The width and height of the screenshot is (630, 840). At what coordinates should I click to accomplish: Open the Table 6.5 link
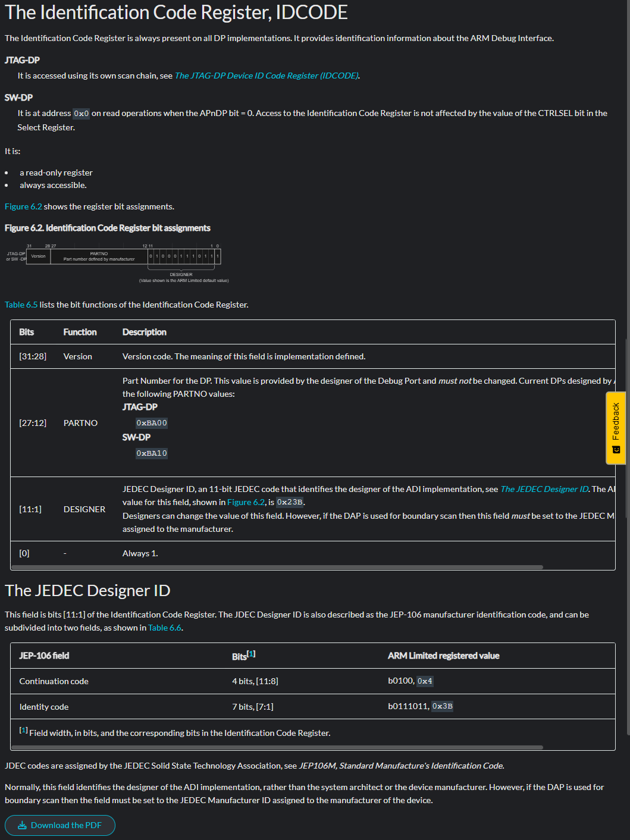click(x=21, y=305)
